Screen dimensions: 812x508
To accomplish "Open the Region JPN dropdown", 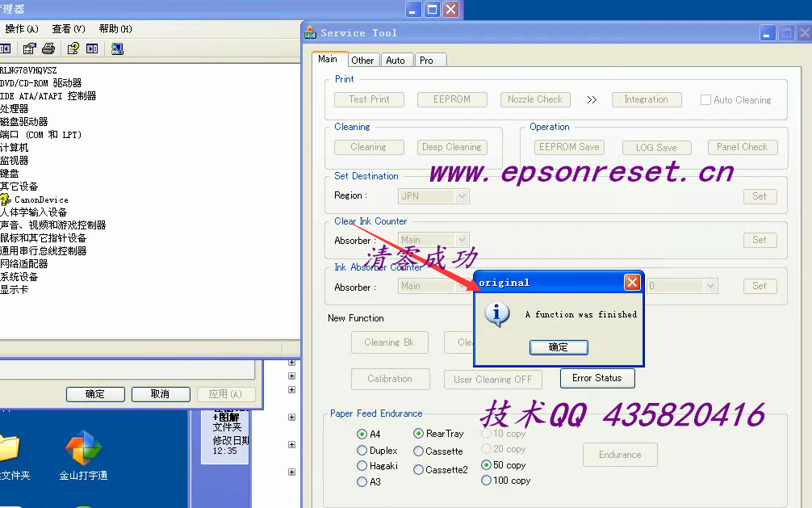I will click(462, 195).
